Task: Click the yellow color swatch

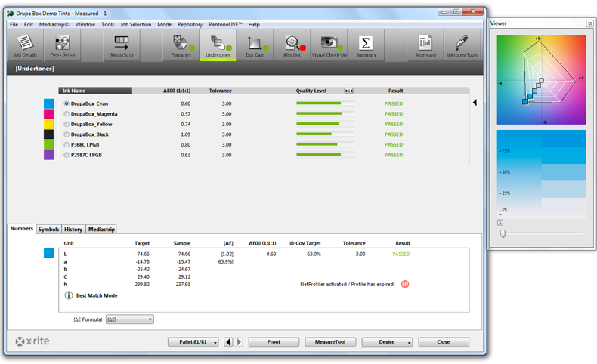Action: point(48,124)
